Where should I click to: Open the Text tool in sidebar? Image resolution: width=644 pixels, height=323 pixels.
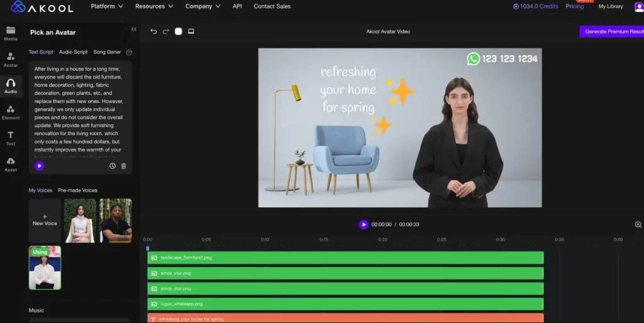11,138
